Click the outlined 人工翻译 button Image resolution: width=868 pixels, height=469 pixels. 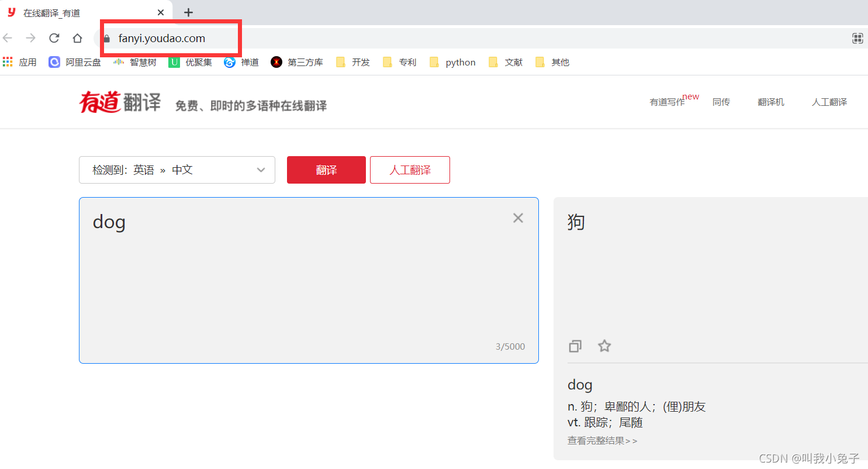[410, 170]
